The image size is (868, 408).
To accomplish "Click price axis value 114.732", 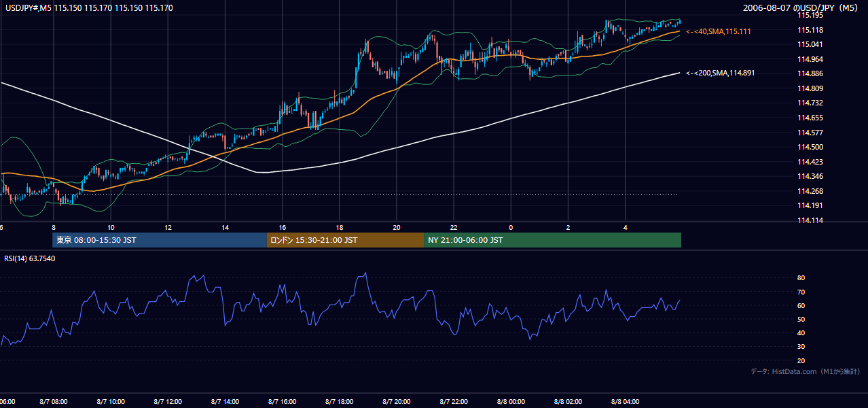I will coord(810,103).
